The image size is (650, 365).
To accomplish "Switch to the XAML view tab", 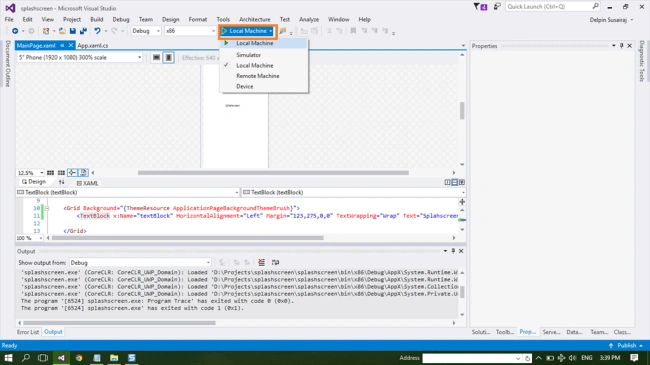I will [87, 183].
